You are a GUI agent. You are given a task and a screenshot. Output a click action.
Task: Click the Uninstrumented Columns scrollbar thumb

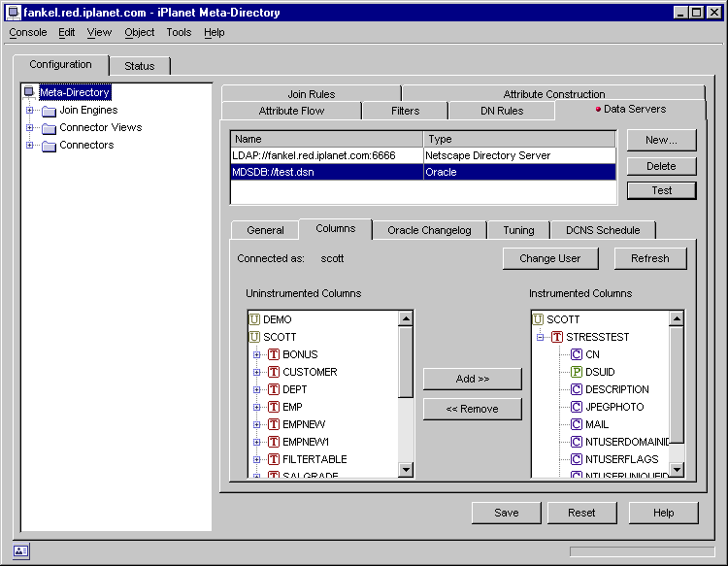[x=406, y=362]
